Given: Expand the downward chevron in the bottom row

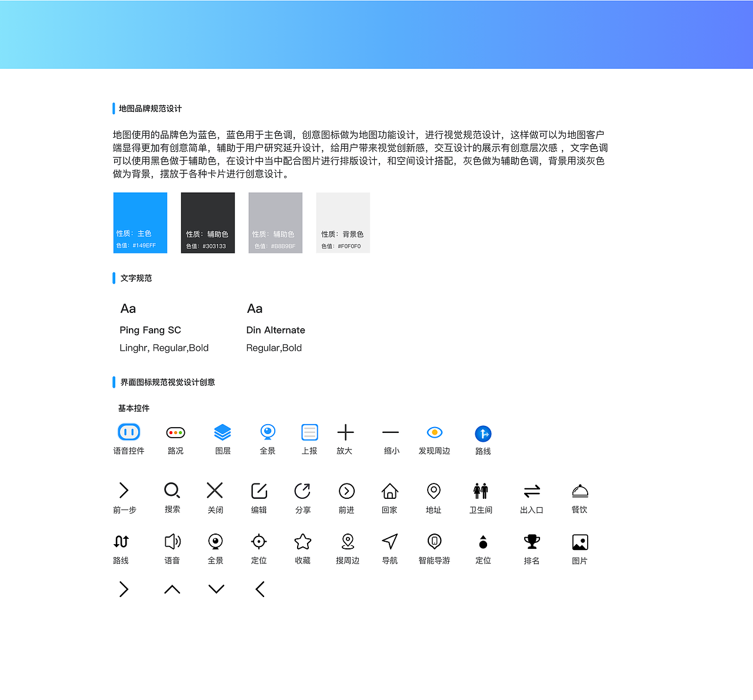Looking at the screenshot, I should tap(215, 588).
